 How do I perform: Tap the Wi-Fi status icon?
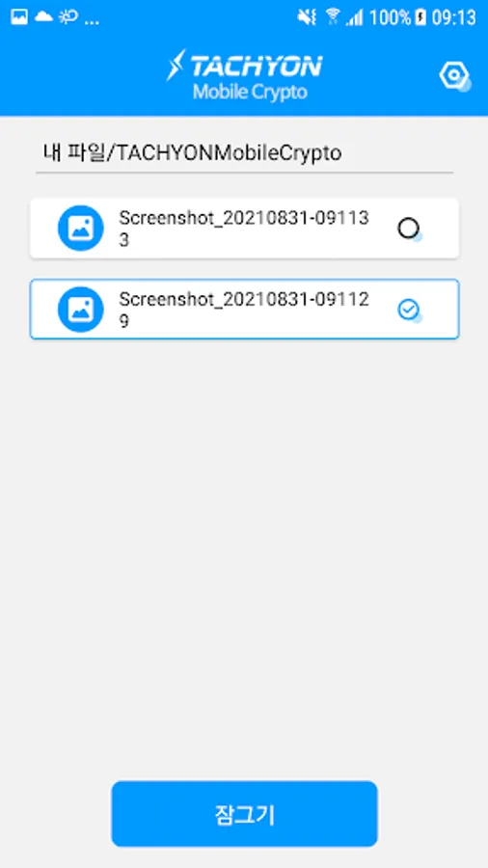point(333,17)
